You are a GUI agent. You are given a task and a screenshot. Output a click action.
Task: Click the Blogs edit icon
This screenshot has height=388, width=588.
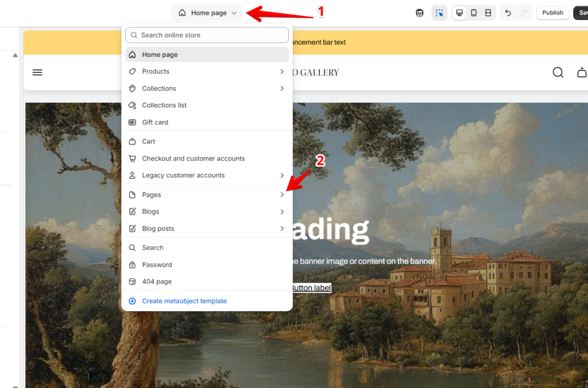tap(133, 211)
